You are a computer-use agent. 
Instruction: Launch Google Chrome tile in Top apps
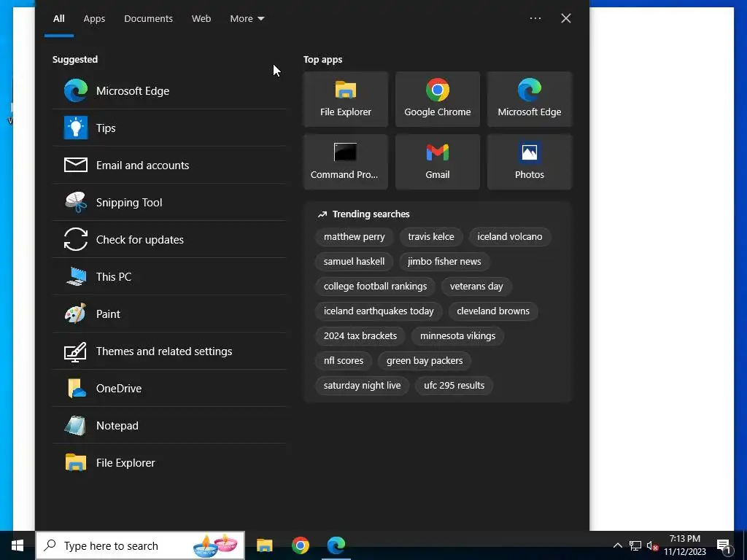438,99
